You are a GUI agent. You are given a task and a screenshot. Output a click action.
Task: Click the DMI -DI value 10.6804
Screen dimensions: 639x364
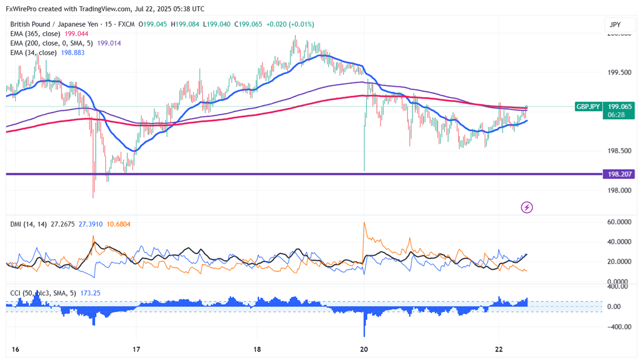(x=118, y=224)
